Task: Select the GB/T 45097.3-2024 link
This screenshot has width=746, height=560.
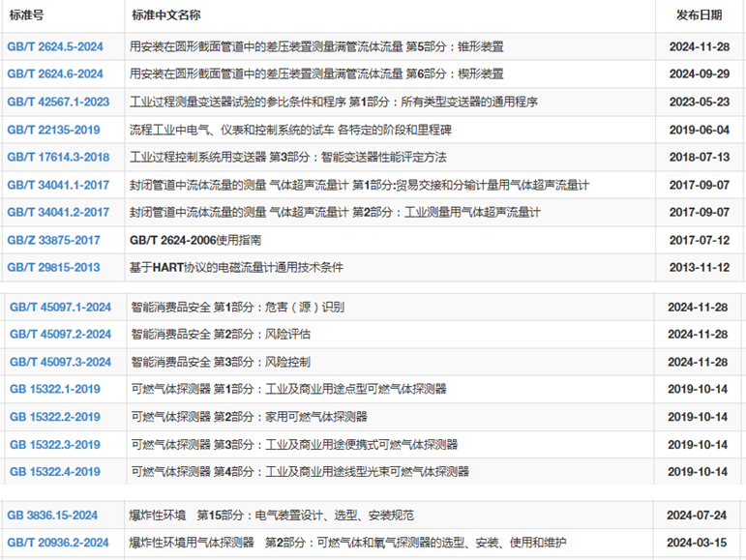Action: (x=60, y=363)
